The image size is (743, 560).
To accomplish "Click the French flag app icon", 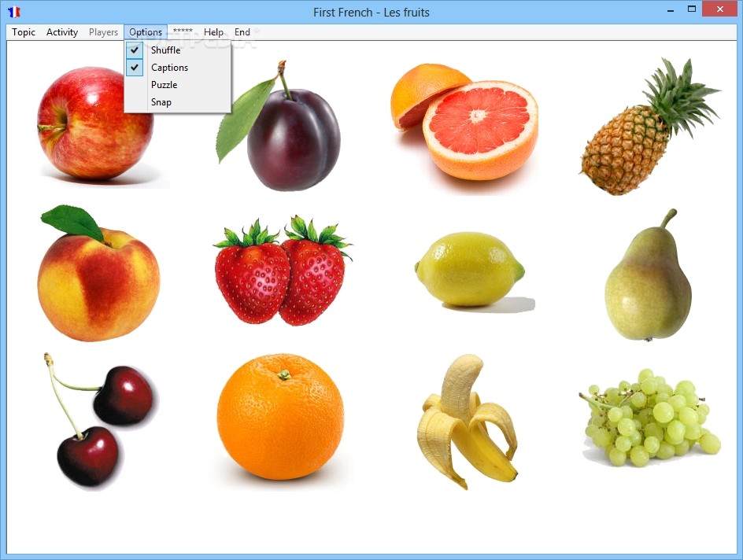I will [14, 12].
